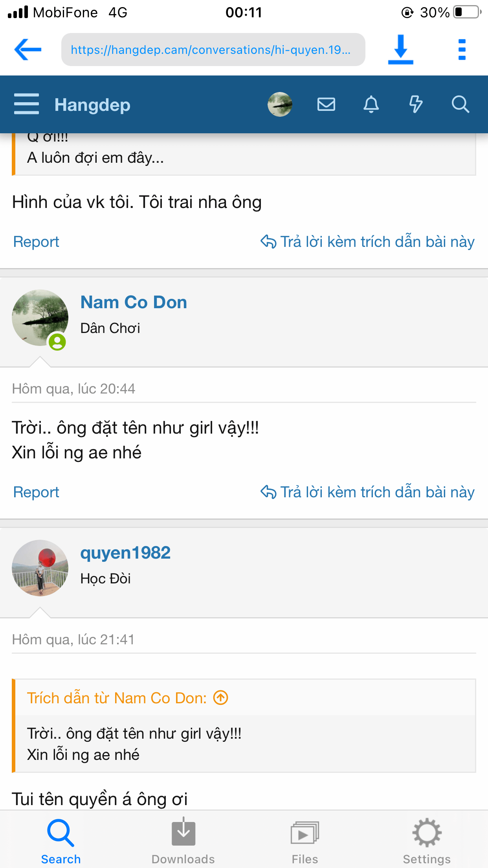
Task: Switch to the Files tab
Action: pos(305,841)
